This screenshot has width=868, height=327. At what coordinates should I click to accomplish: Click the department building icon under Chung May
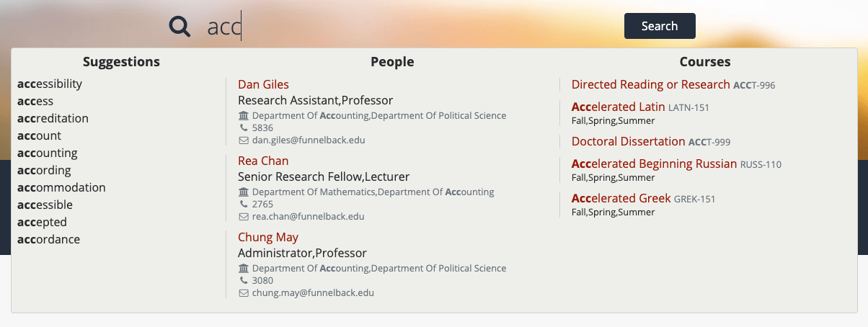243,269
